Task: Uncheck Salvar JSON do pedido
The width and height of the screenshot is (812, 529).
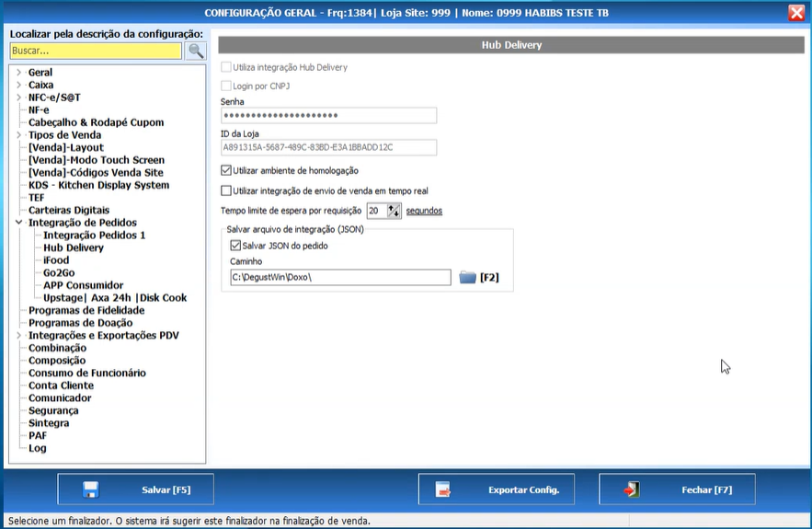Action: pos(235,246)
